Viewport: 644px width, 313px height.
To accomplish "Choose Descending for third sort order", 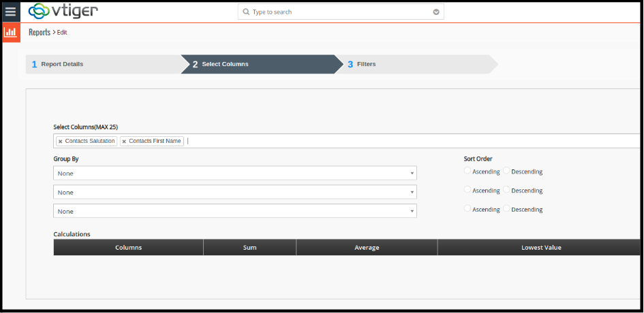I will point(506,209).
